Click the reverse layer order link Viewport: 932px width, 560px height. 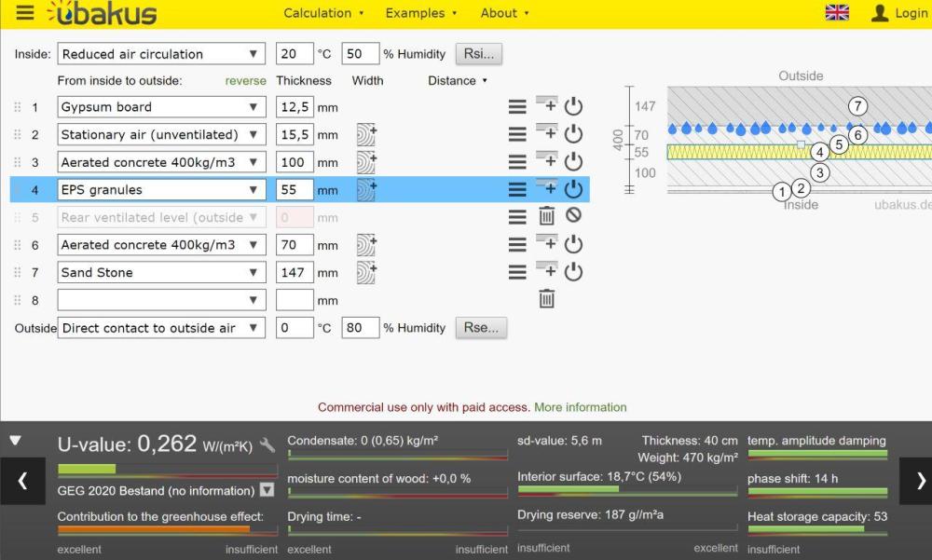point(245,81)
